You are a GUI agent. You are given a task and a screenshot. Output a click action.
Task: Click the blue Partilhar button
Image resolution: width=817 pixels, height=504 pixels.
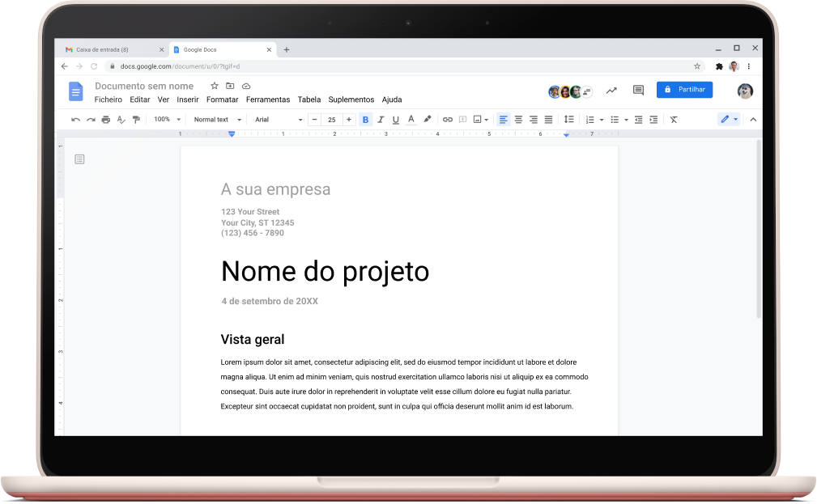click(684, 90)
